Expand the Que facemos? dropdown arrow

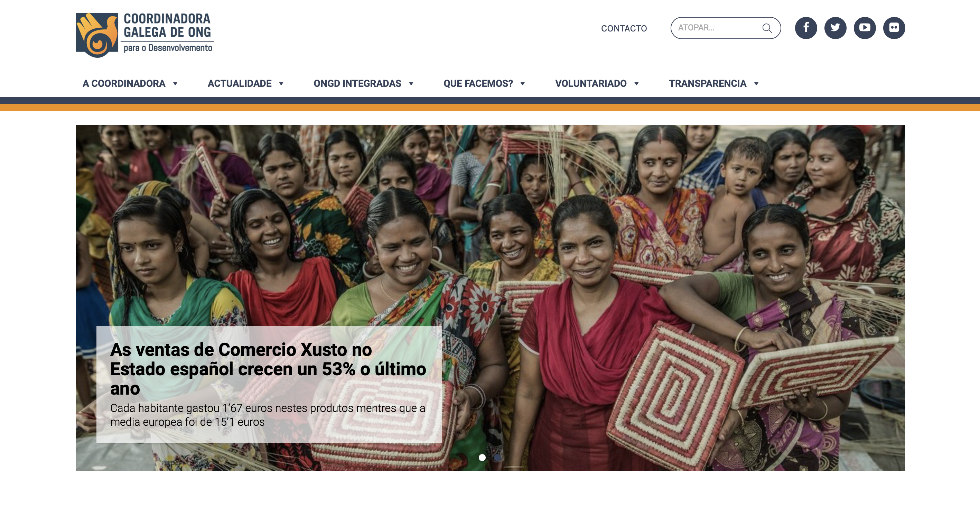pos(522,84)
